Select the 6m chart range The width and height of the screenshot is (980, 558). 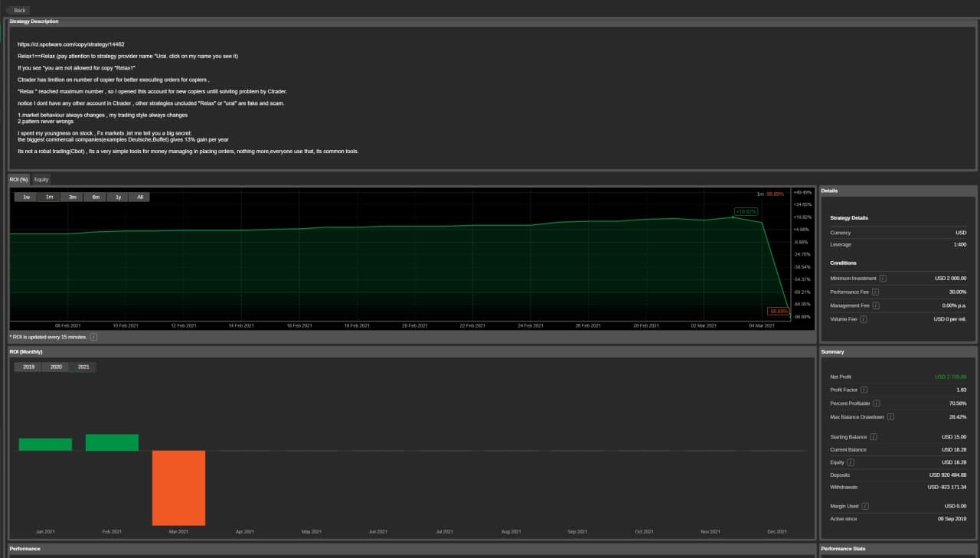tap(95, 197)
